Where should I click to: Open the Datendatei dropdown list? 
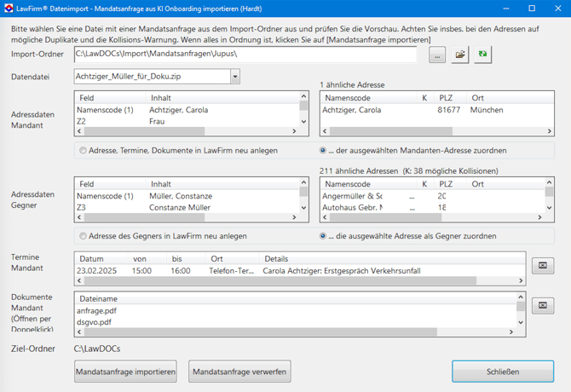point(235,77)
